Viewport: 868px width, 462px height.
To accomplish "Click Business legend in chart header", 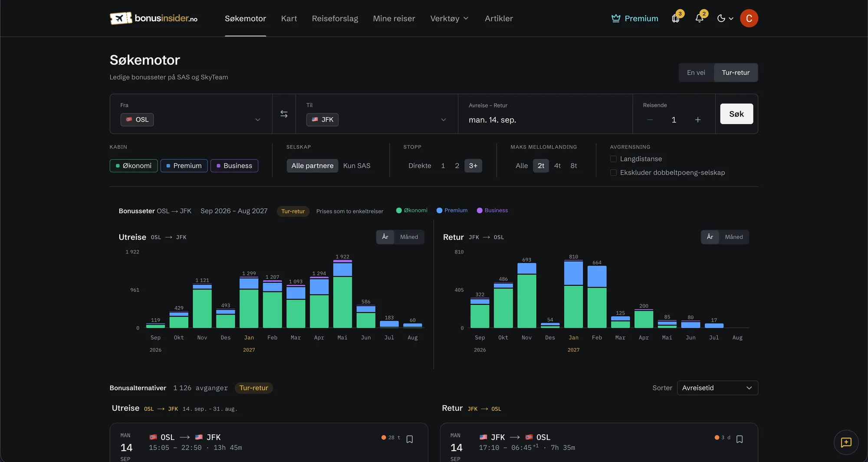I will pyautogui.click(x=492, y=210).
